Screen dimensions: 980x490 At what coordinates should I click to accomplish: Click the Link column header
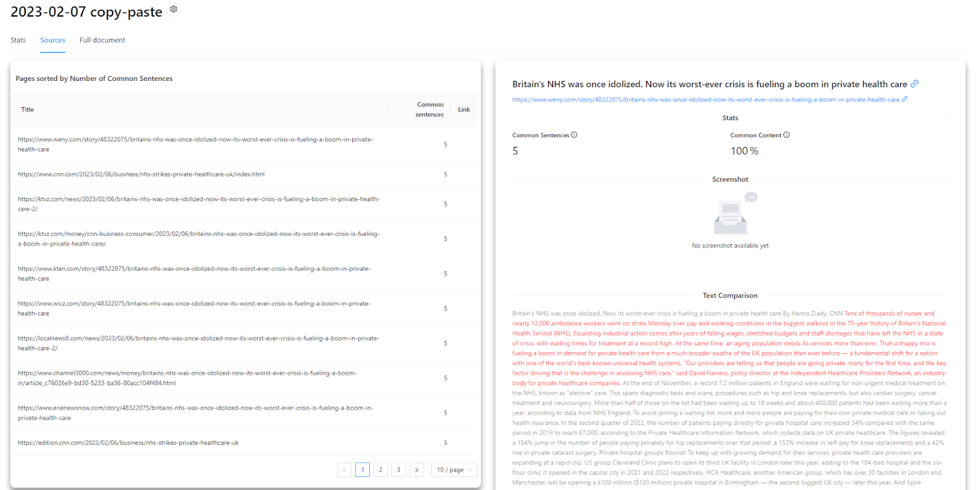(464, 110)
